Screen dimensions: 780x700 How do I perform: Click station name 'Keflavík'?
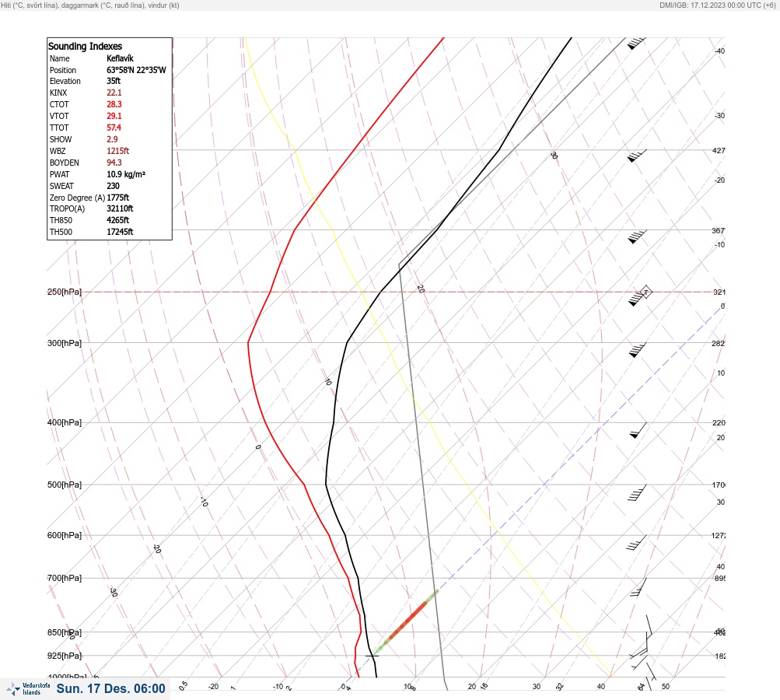[120, 58]
